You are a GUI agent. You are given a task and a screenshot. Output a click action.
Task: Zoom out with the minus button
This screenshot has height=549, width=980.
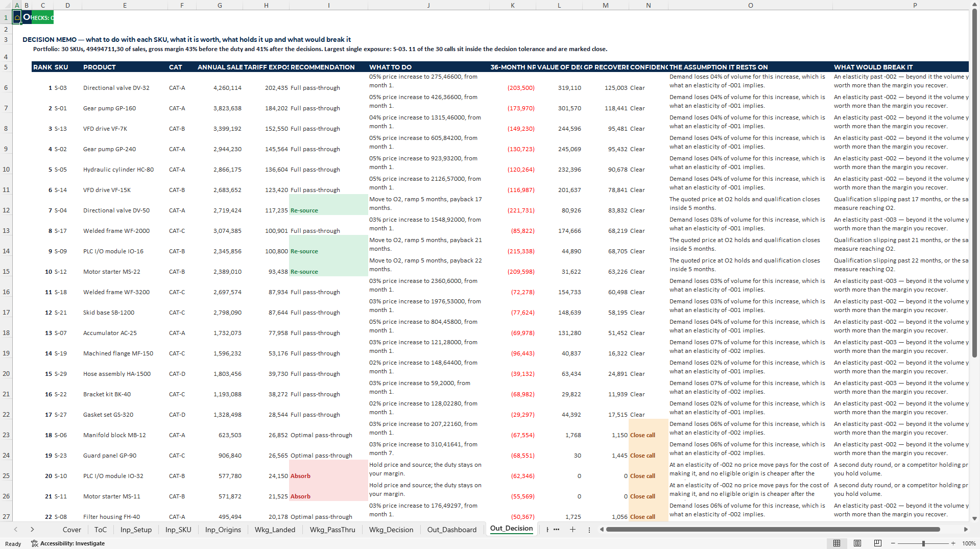tap(893, 543)
